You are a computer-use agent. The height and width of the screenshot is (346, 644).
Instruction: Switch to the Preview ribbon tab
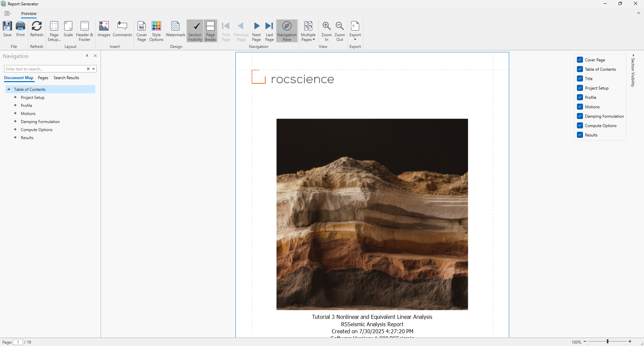(29, 14)
